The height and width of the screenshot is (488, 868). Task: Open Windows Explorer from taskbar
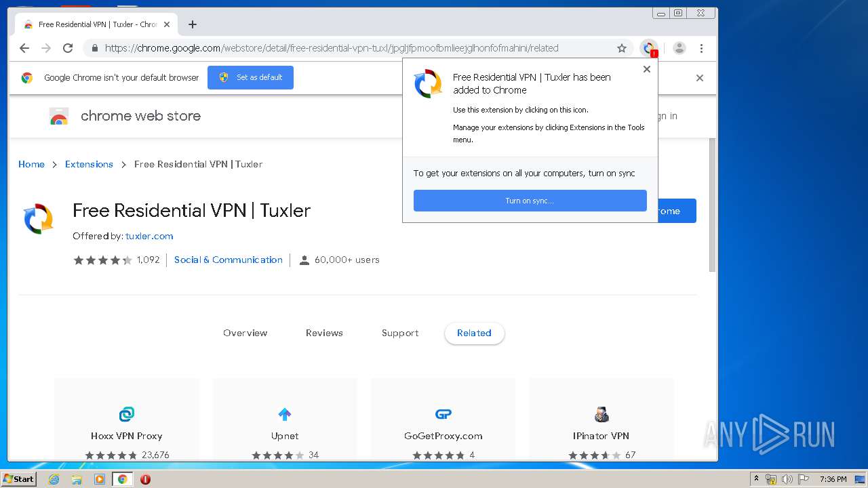click(77, 479)
